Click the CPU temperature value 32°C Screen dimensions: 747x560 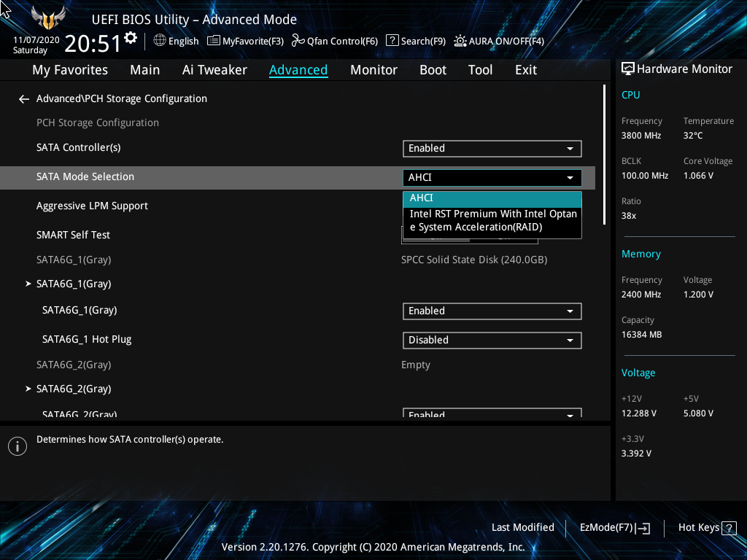[x=693, y=136]
